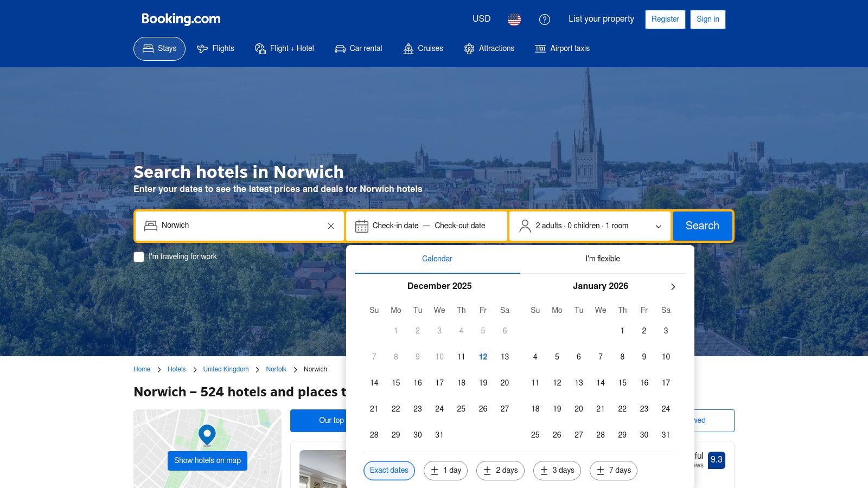The width and height of the screenshot is (868, 488).
Task: Open the Cruises section icon
Action: (x=409, y=48)
